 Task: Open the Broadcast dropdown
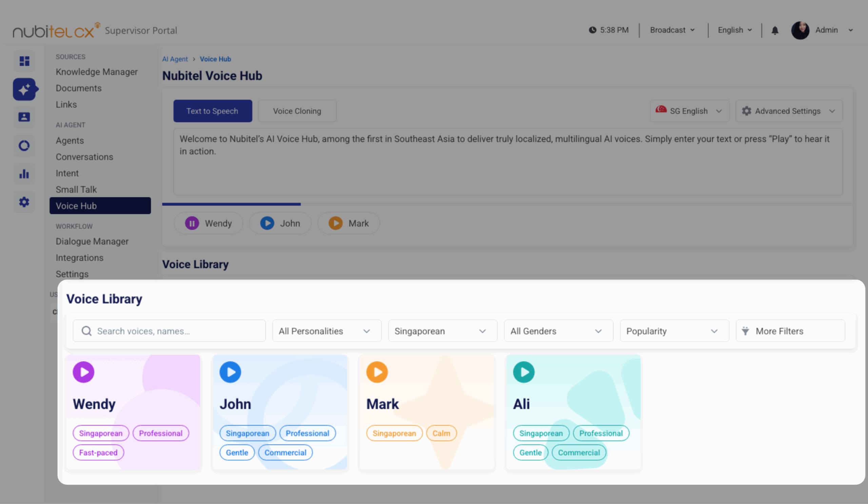point(672,30)
